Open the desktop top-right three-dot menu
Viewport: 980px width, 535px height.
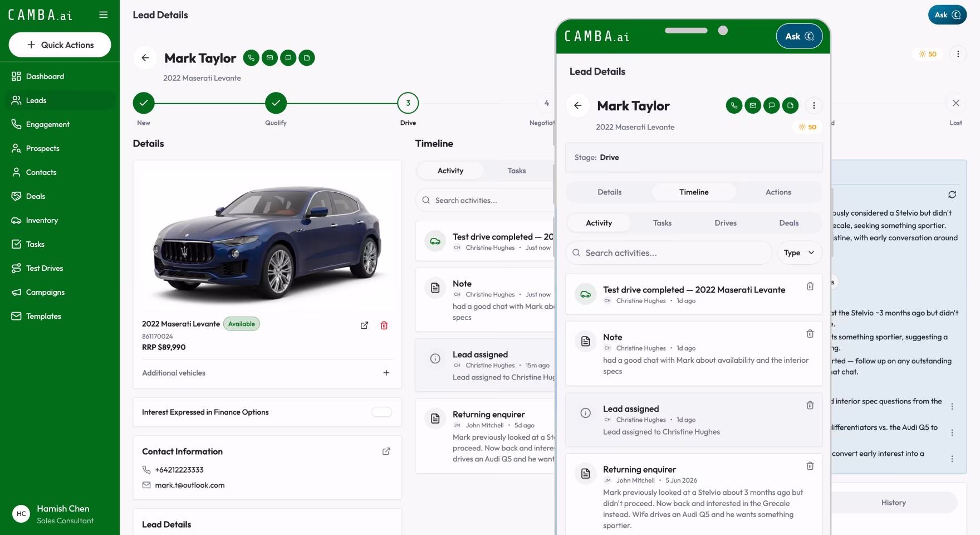958,54
